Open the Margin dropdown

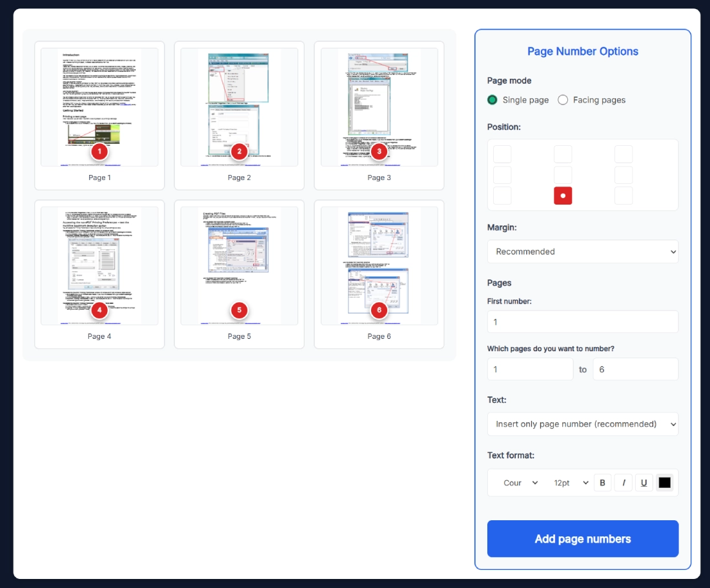tap(582, 251)
